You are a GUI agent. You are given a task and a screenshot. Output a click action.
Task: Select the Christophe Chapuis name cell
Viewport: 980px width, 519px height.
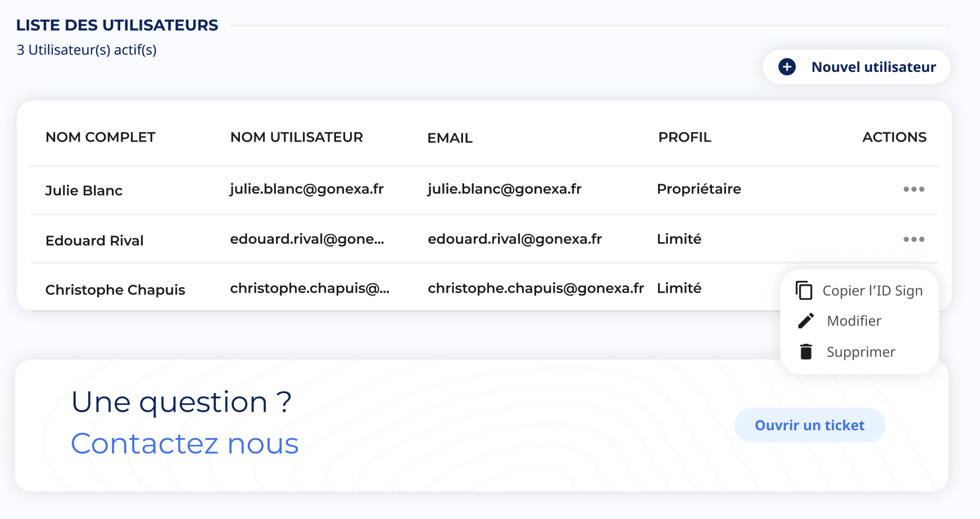(115, 290)
